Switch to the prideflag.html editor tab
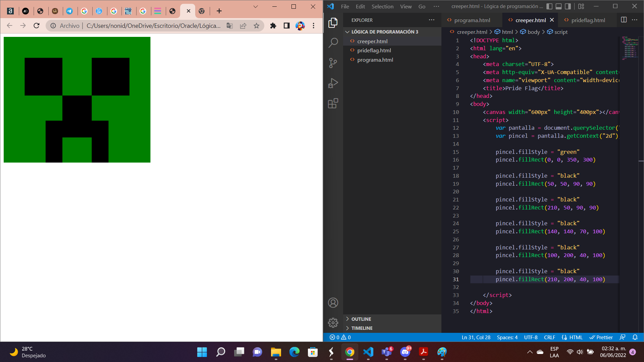644x362 pixels. point(588,20)
